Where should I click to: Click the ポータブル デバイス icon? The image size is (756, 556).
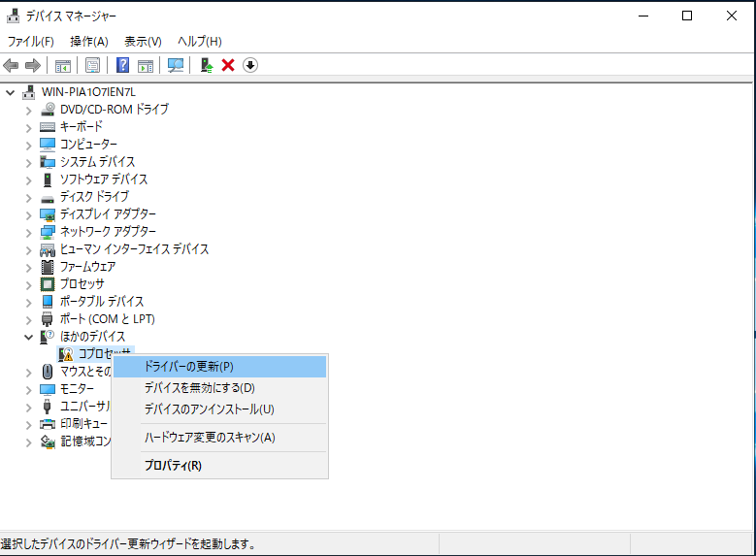click(48, 302)
